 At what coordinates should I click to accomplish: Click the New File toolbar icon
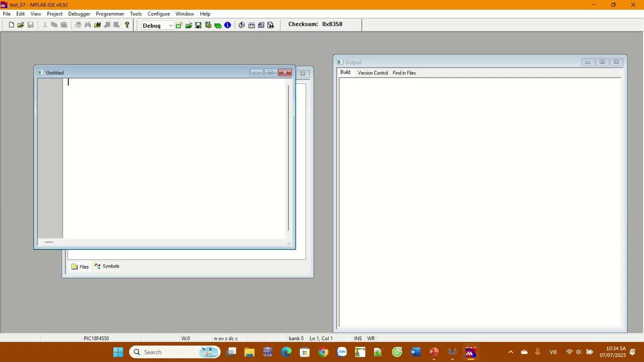coord(11,25)
